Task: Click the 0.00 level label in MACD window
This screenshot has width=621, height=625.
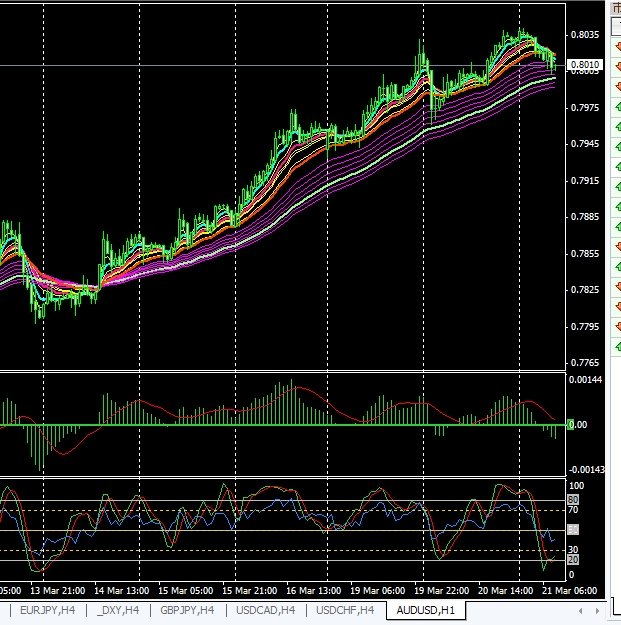Action: (577, 425)
